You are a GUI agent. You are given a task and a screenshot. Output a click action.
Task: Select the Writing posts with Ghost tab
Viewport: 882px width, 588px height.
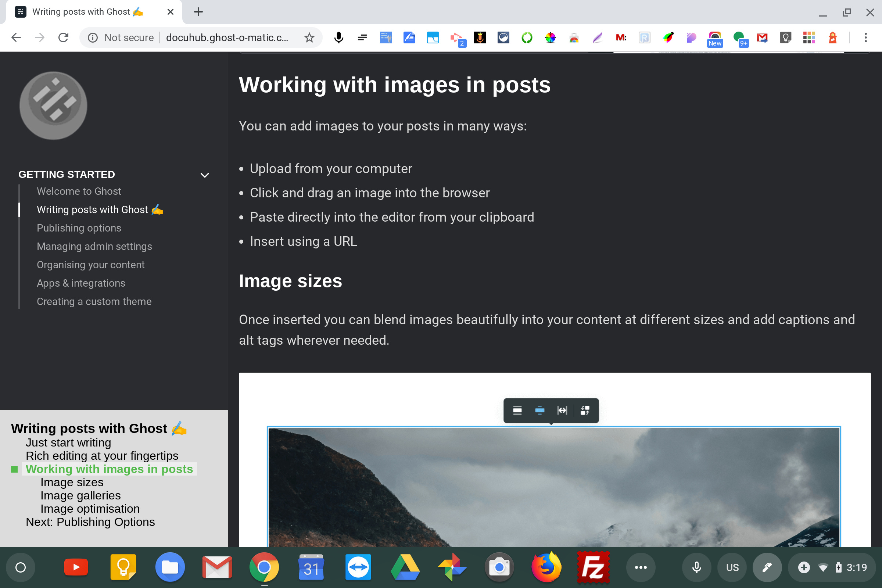click(x=94, y=12)
